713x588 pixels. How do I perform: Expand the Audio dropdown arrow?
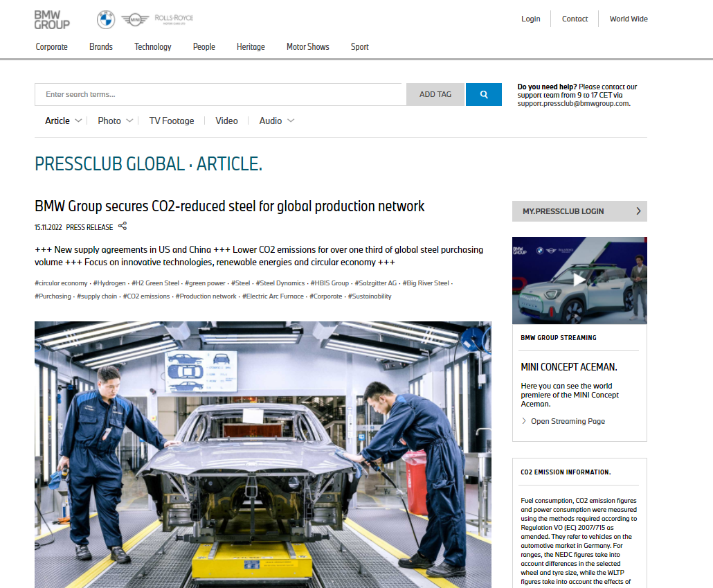pyautogui.click(x=291, y=121)
